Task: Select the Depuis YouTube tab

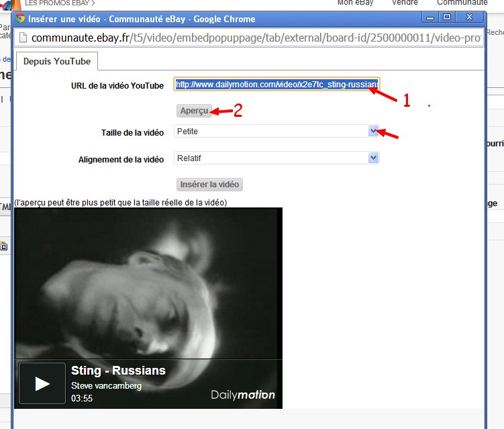Action: (57, 62)
